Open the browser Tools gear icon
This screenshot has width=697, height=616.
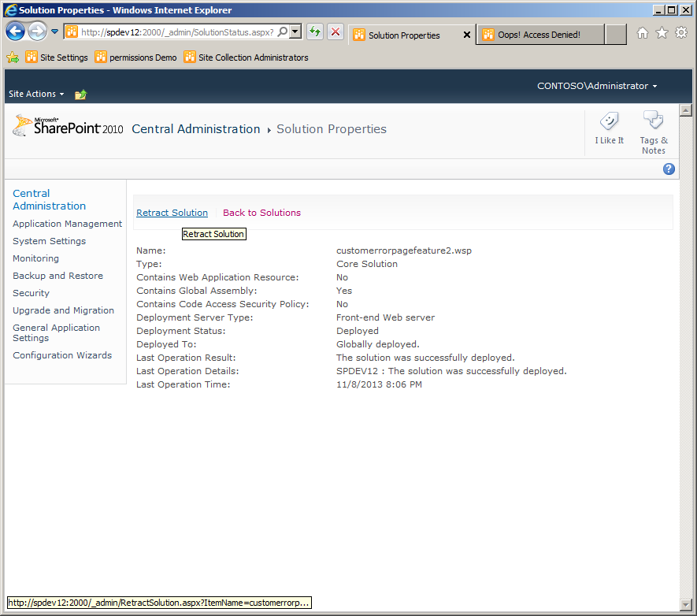pos(681,32)
